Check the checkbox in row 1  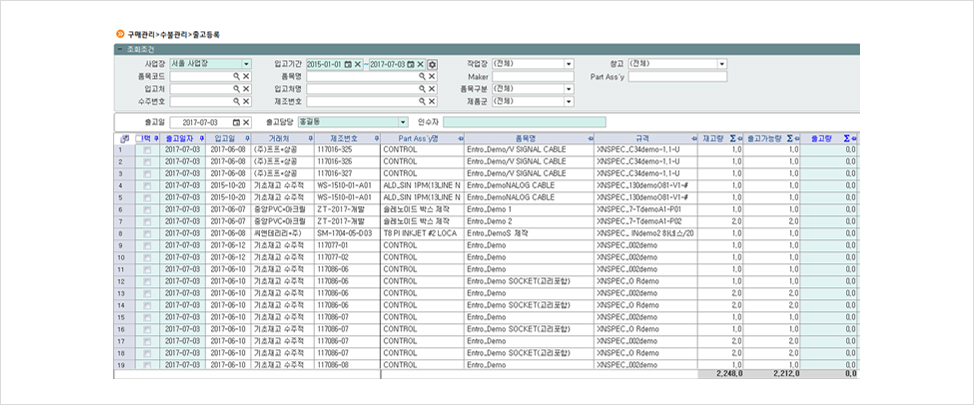pos(147,150)
